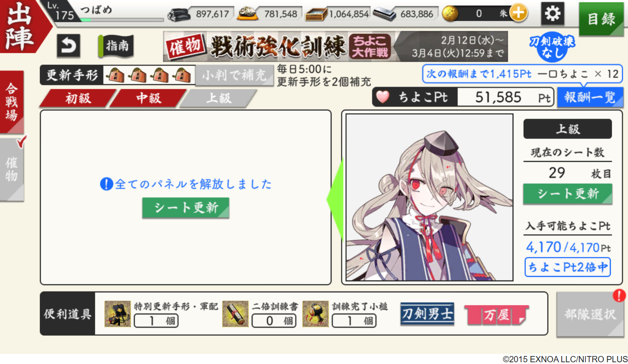Open the settings gear icon
This screenshot has width=628, height=364.
pos(552,14)
